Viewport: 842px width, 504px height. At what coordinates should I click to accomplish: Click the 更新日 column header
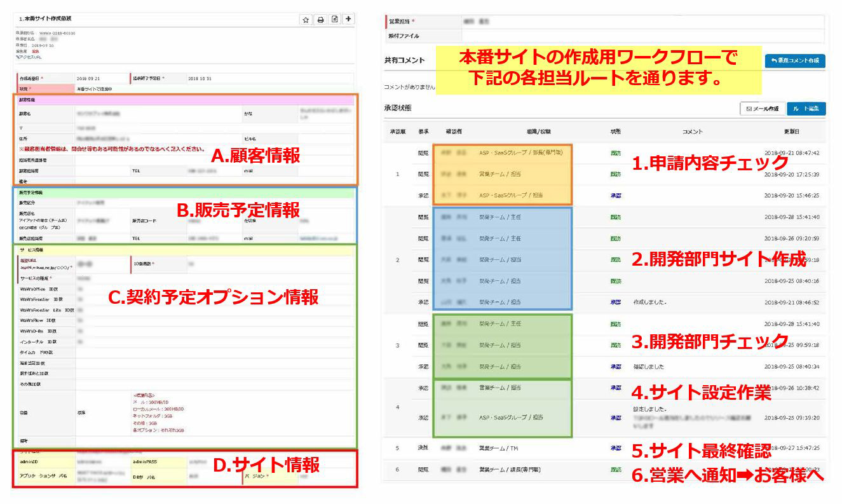click(792, 132)
